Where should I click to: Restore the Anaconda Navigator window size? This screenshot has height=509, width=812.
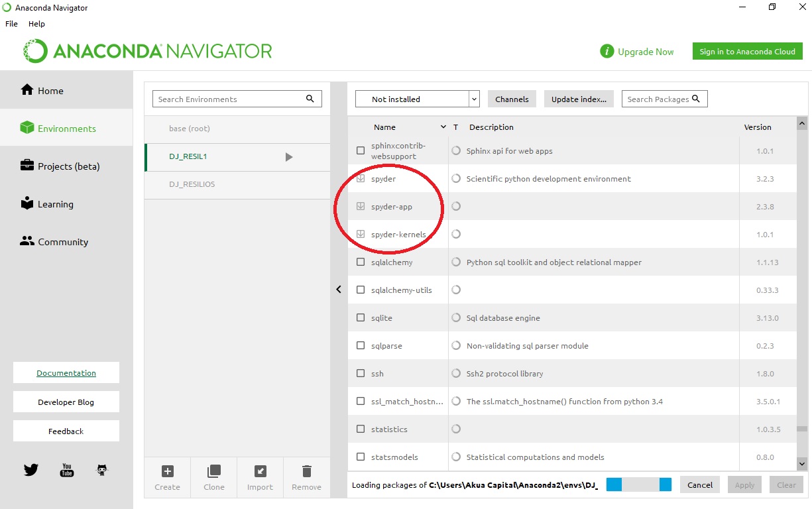(x=772, y=7)
